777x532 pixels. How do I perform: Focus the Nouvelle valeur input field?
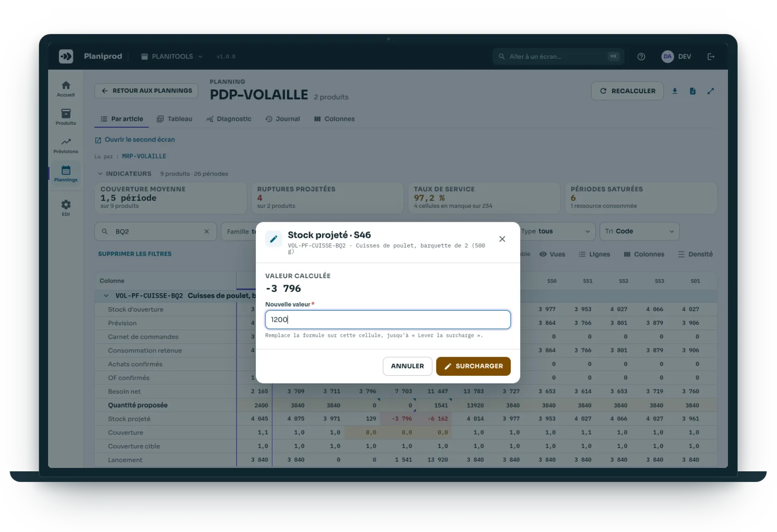(x=388, y=319)
